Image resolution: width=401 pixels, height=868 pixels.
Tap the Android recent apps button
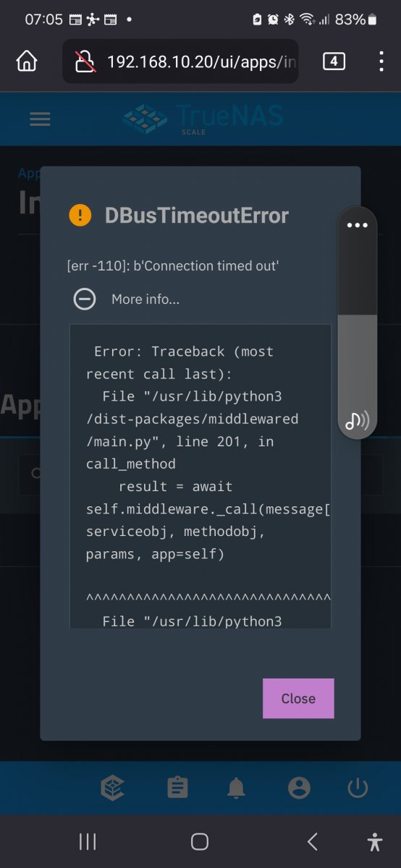coord(88,841)
